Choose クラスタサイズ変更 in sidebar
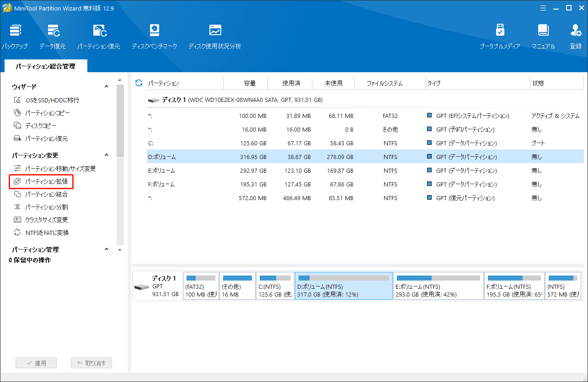The width and height of the screenshot is (588, 382). [x=40, y=220]
